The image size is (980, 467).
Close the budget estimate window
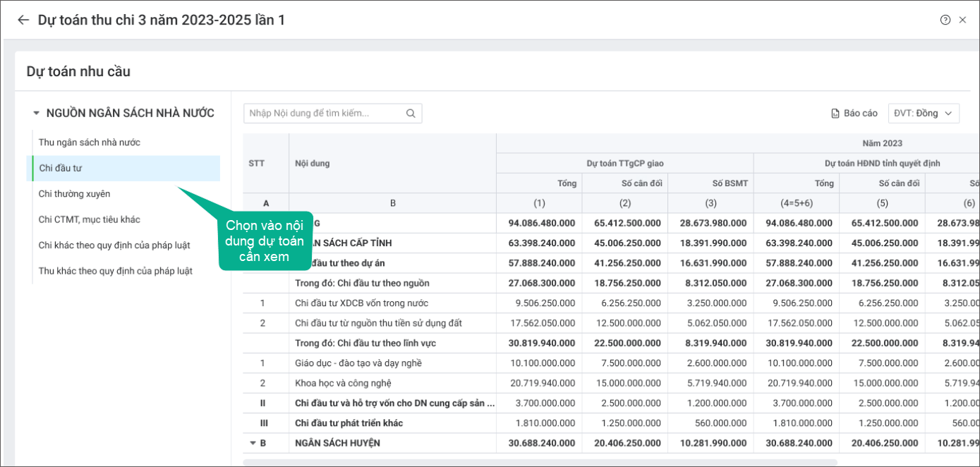tap(963, 20)
